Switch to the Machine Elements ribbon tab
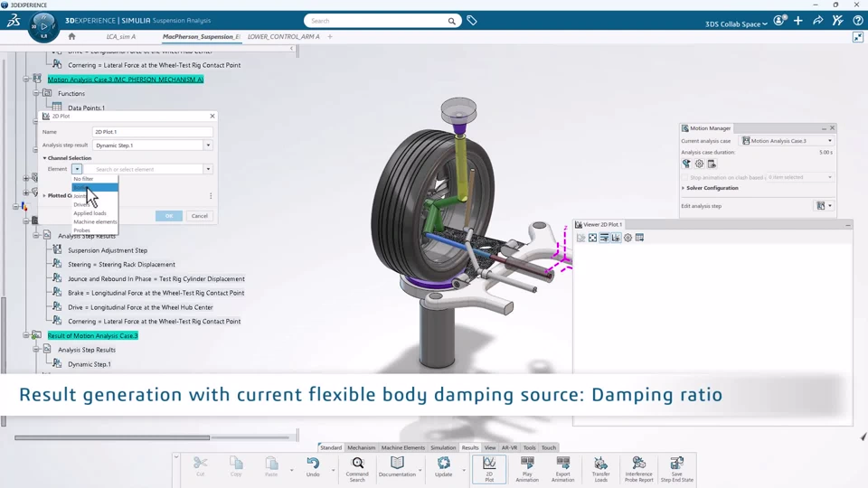The image size is (868, 488). click(403, 447)
